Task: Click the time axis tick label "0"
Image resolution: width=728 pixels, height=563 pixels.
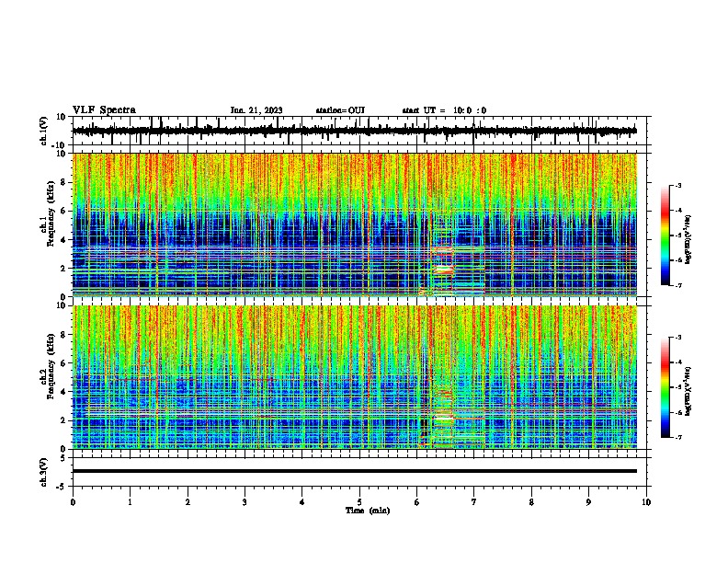Action: (73, 502)
